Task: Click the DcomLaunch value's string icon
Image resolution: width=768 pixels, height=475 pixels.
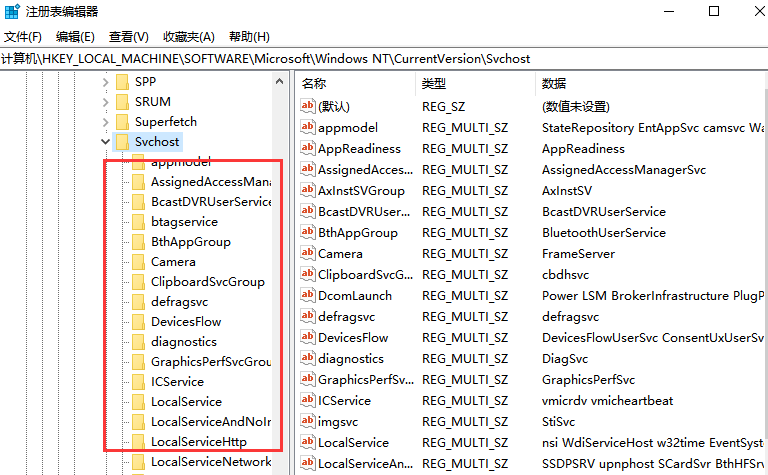Action: click(x=308, y=296)
